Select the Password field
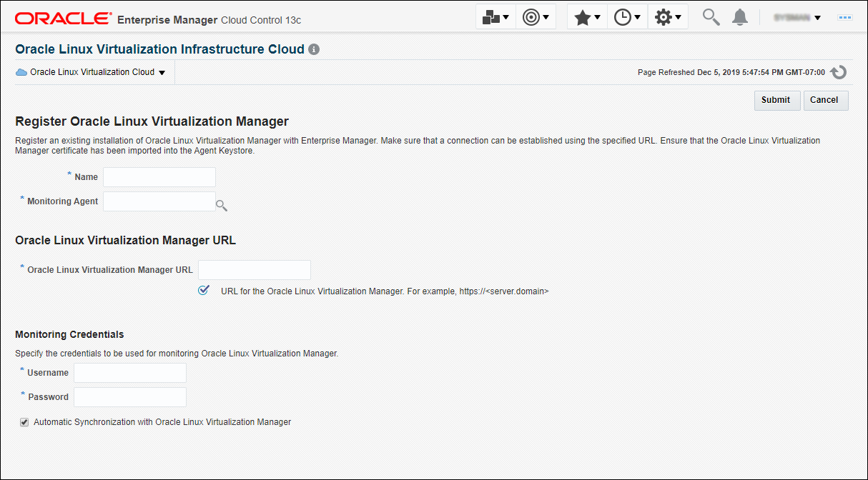This screenshot has width=868, height=480. (130, 397)
